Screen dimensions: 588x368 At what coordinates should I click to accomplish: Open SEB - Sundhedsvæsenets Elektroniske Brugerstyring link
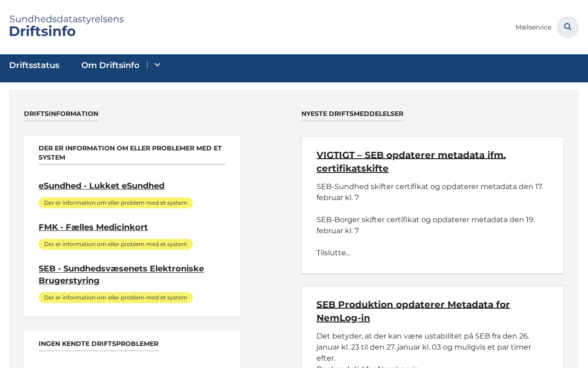click(121, 275)
